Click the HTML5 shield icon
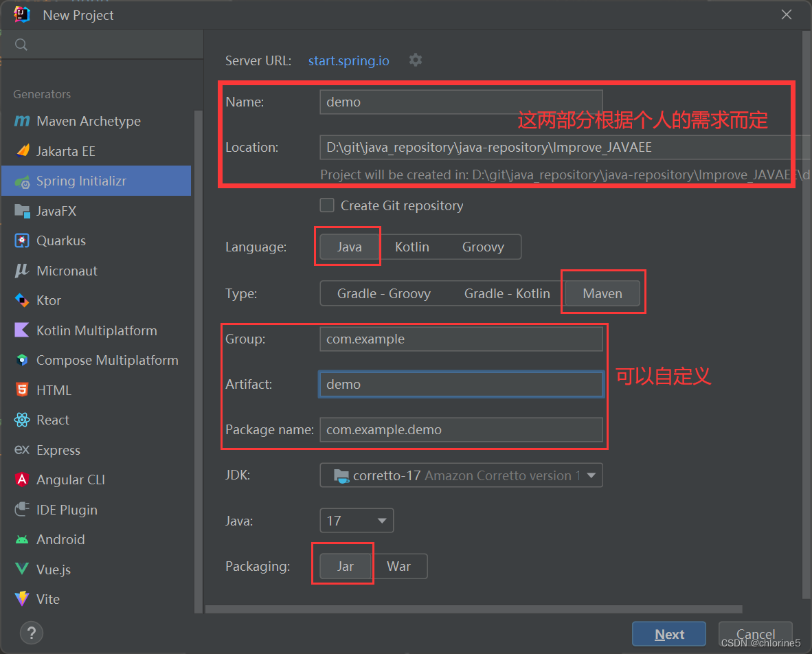 pos(22,390)
